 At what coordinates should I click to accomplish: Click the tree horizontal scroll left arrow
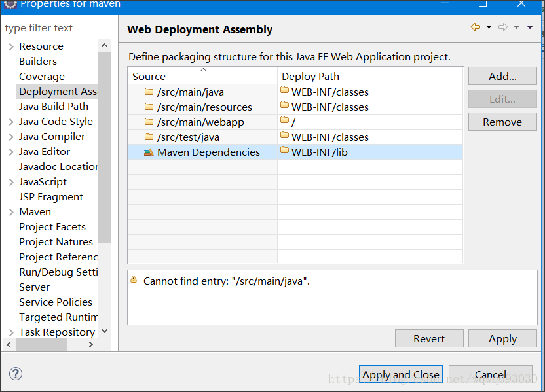point(9,344)
